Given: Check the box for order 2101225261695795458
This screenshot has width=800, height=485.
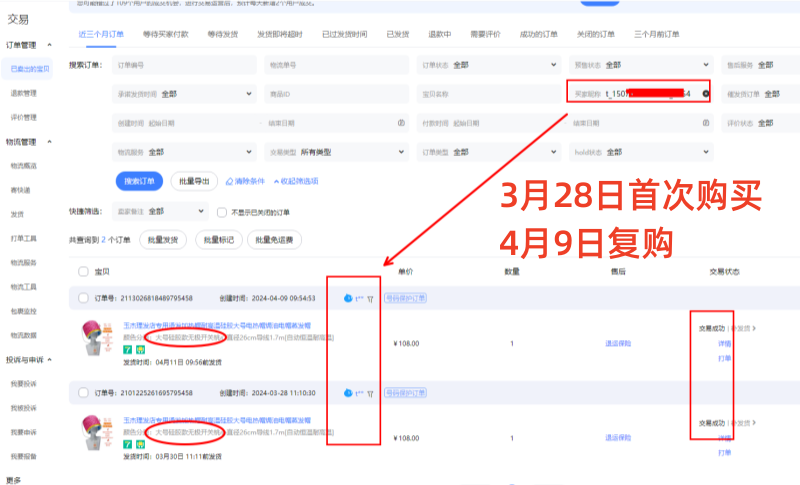Looking at the screenshot, I should [x=83, y=393].
